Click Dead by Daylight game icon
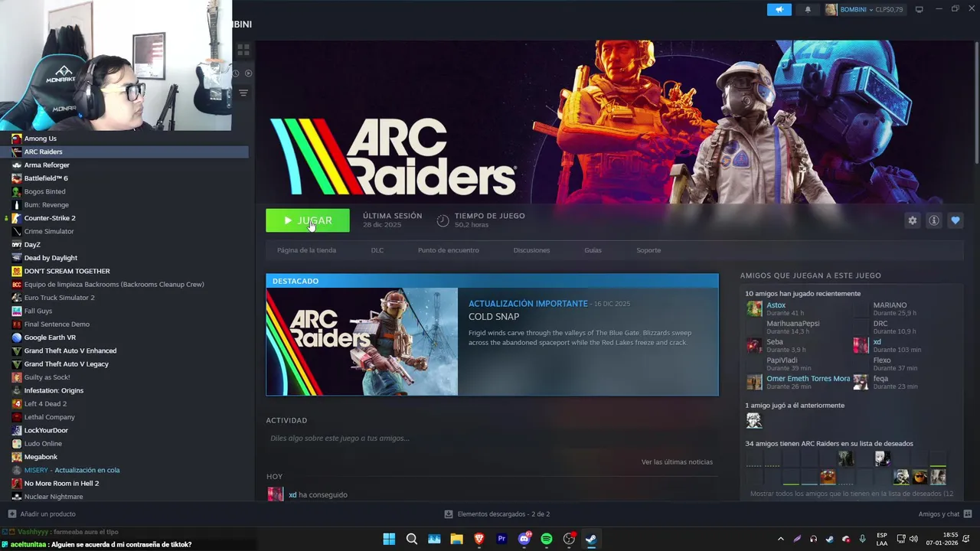 click(17, 258)
